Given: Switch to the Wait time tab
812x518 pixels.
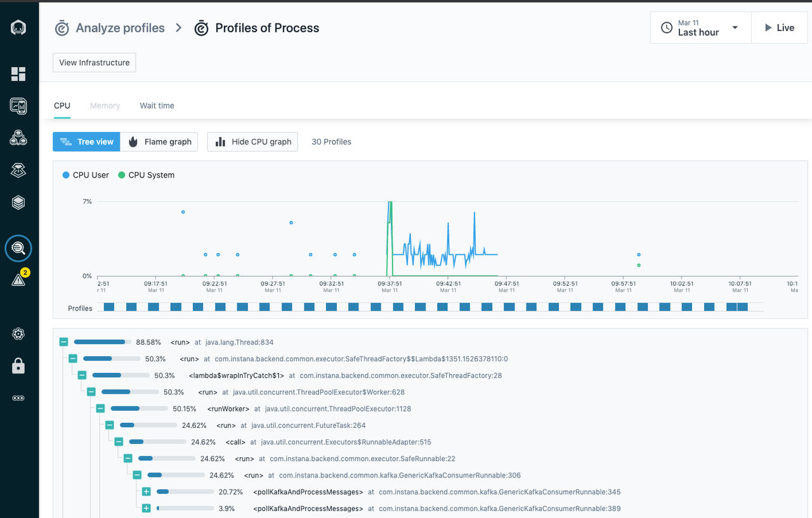Looking at the screenshot, I should 157,106.
